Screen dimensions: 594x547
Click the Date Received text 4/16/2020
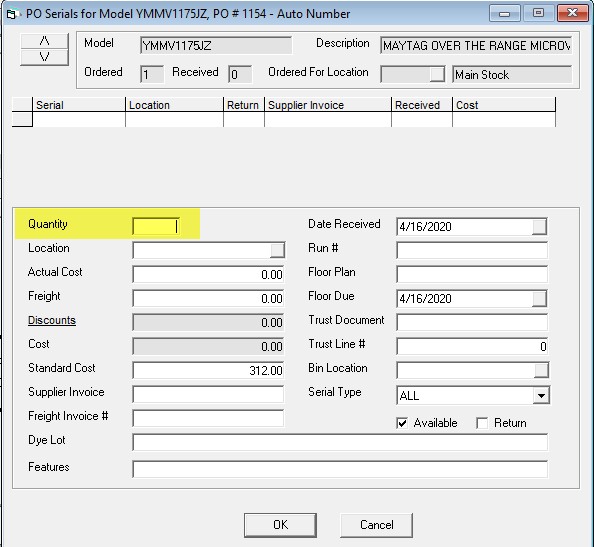pyautogui.click(x=425, y=227)
